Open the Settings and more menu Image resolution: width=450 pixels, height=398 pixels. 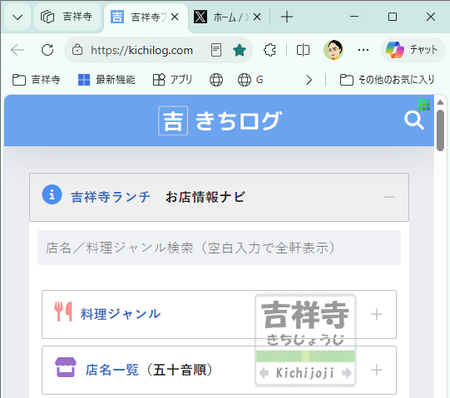(363, 50)
